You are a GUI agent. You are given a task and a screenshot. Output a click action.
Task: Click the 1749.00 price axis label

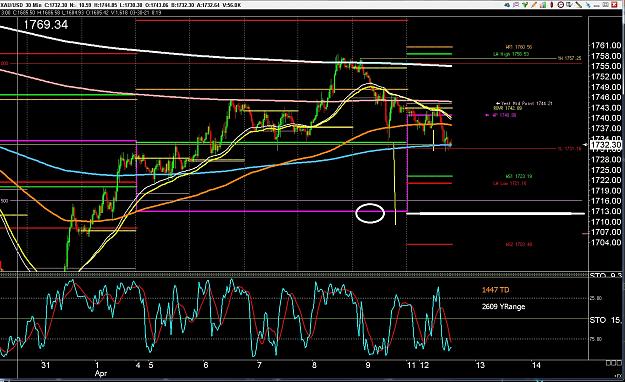(x=606, y=87)
